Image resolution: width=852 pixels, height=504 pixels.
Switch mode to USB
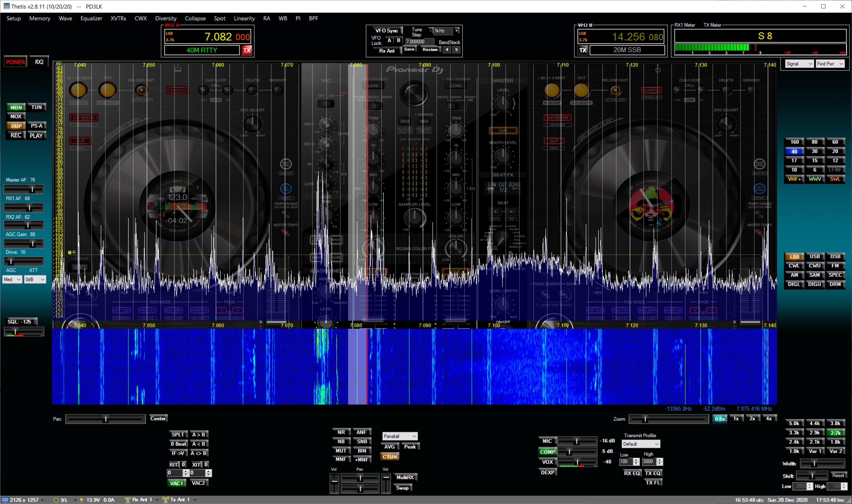pyautogui.click(x=814, y=256)
